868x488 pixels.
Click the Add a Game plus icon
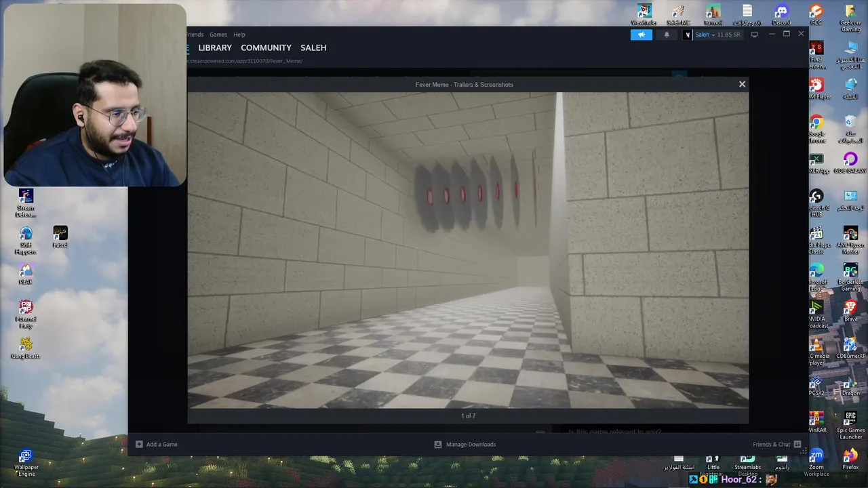point(139,444)
